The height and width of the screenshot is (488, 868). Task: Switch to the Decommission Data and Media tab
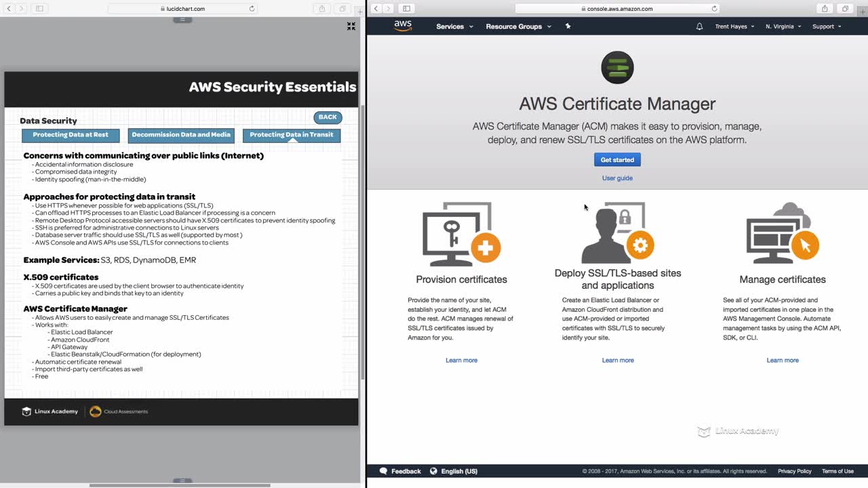click(x=181, y=135)
